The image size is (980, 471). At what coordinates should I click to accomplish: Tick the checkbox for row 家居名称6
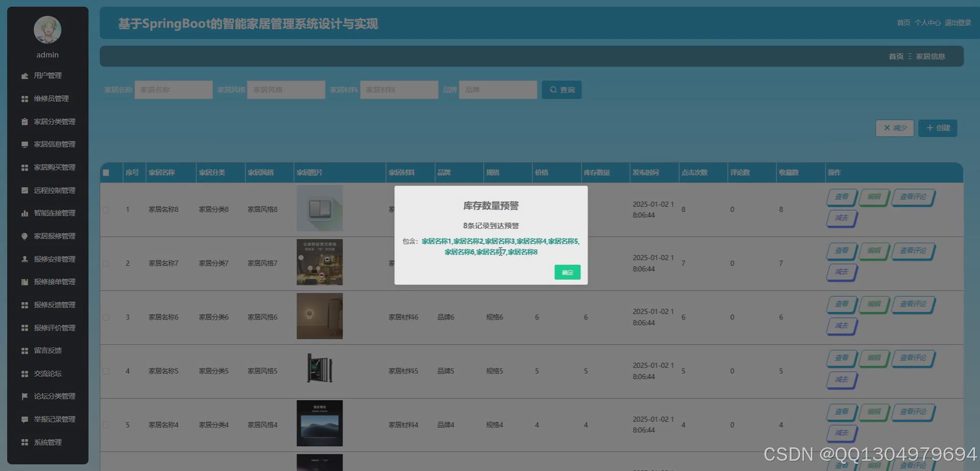pyautogui.click(x=106, y=317)
